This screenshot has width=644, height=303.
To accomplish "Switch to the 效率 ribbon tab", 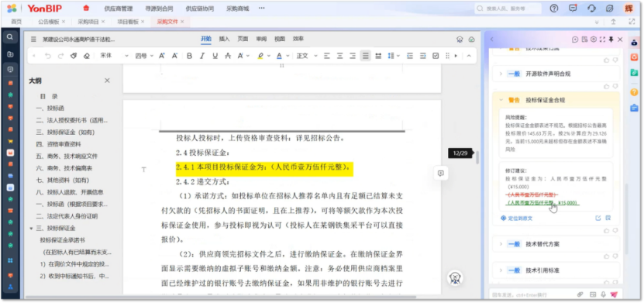I will click(298, 39).
